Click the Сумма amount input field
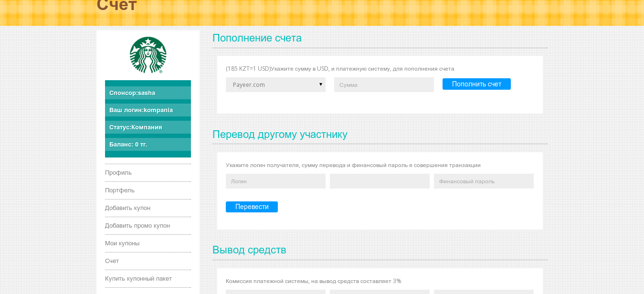 tap(384, 84)
